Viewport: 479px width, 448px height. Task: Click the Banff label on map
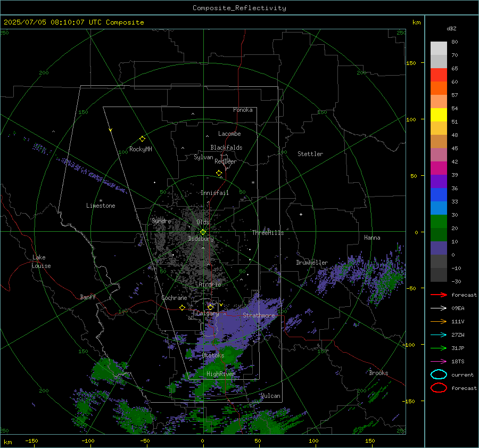coord(88,297)
